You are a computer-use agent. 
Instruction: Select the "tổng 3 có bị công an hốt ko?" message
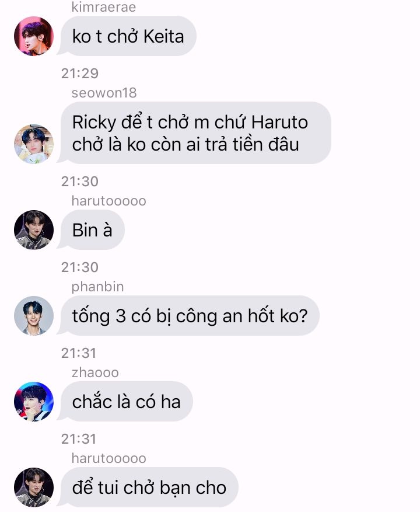point(190,315)
